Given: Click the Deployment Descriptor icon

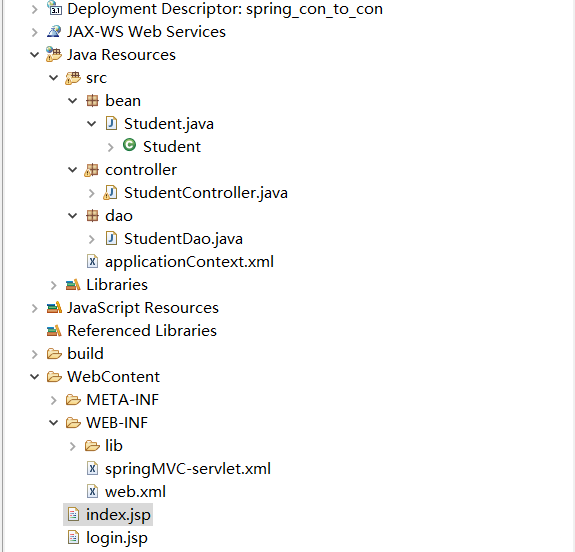Looking at the screenshot, I should tap(54, 8).
